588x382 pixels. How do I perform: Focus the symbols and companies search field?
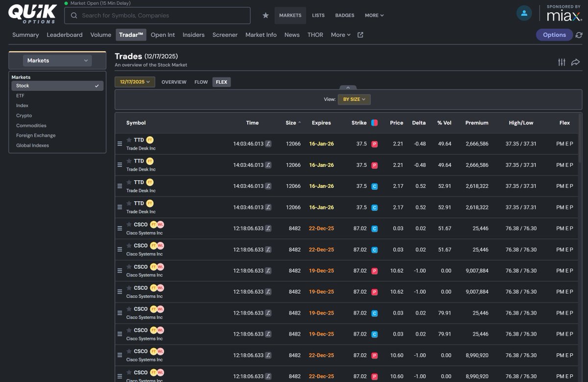pos(157,16)
